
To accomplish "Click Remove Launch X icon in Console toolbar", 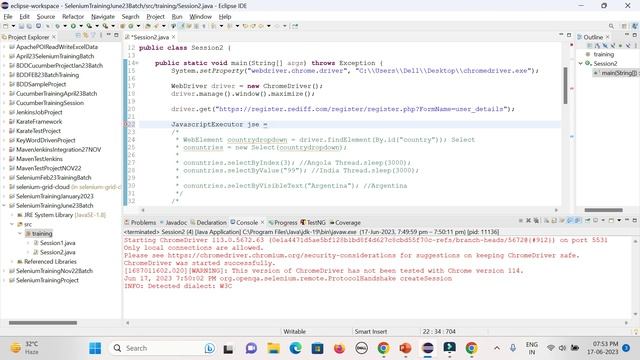I will tap(529, 220).
